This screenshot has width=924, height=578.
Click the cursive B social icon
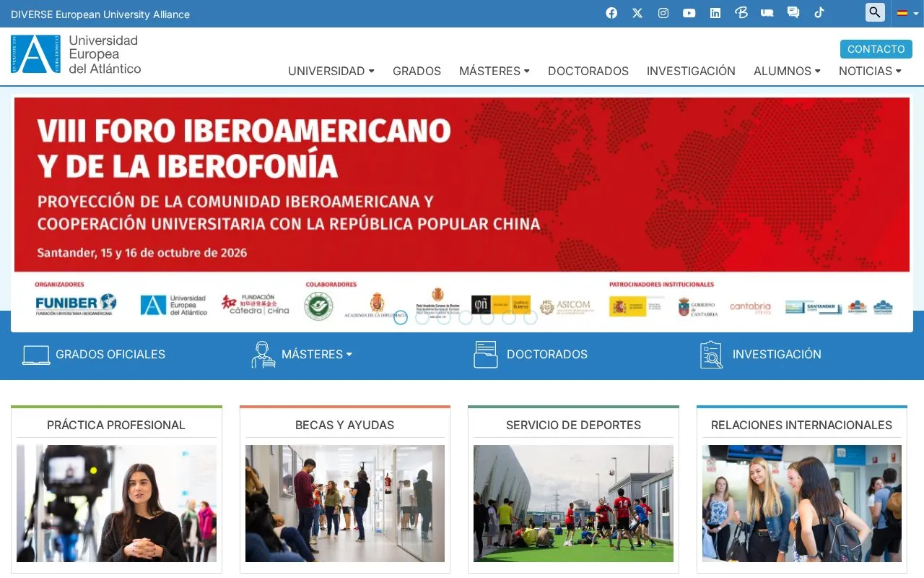pyautogui.click(x=741, y=13)
